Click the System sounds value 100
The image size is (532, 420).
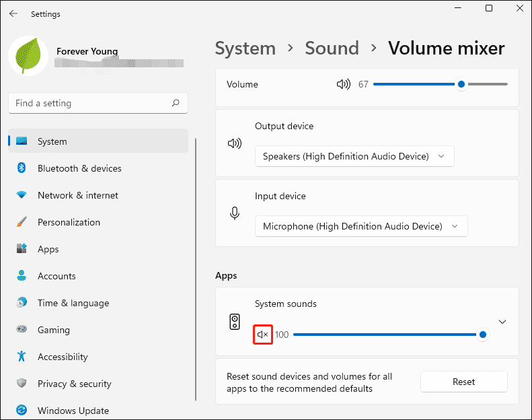tap(282, 335)
